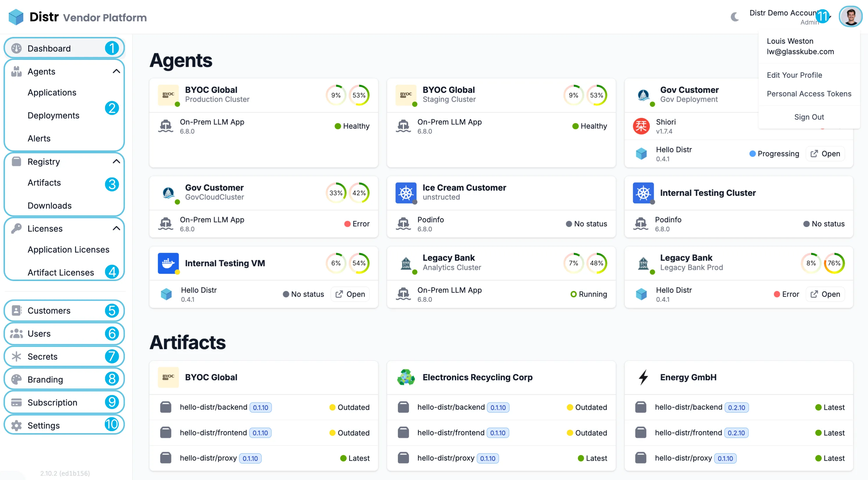The height and width of the screenshot is (480, 868).
Task: Open the Customers section icon
Action: [x=16, y=311]
